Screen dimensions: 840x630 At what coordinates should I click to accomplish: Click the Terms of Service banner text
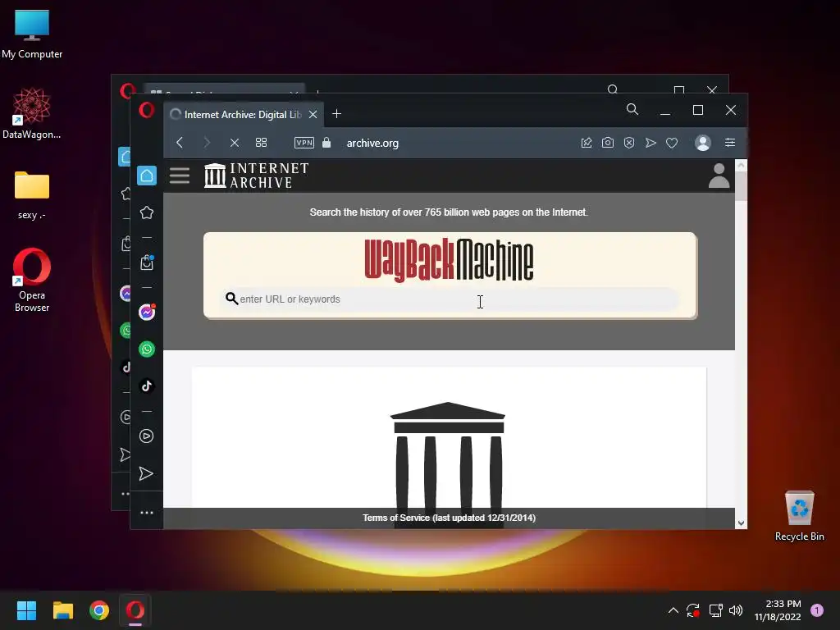(449, 518)
